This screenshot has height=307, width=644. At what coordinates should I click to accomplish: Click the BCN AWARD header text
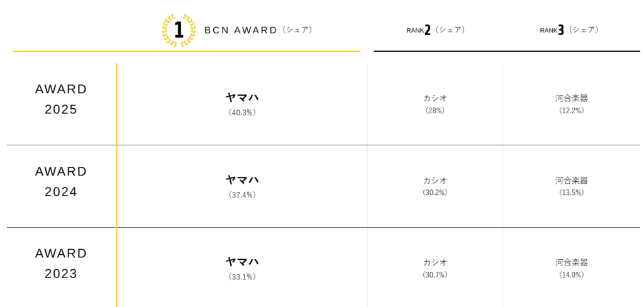[x=241, y=30]
